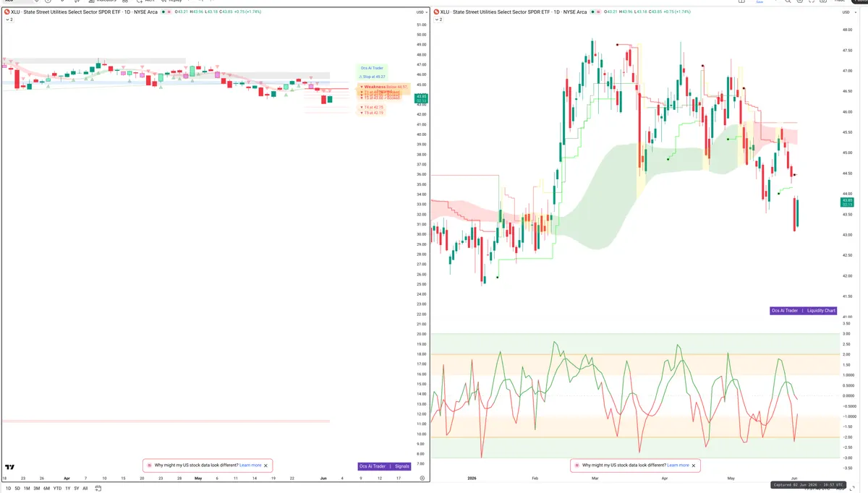The image size is (868, 493).
Task: Click Ocs Ai Trader Liquidity Chart badge
Action: coord(804,310)
